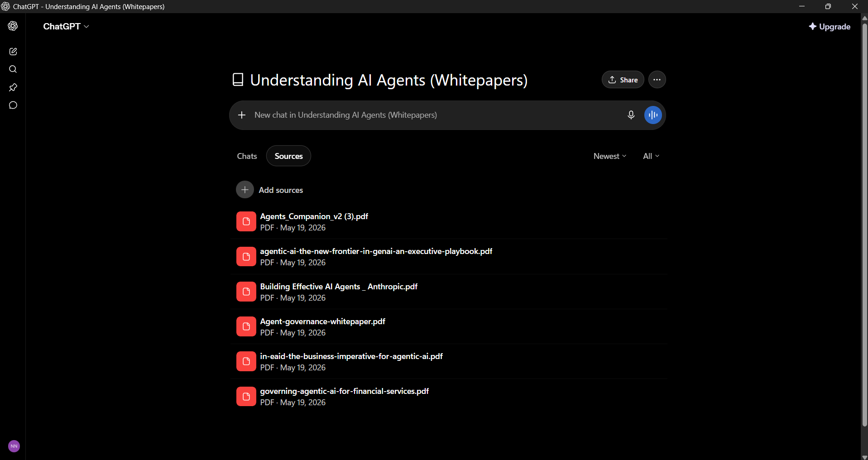Click the project title Understanding AI Agents (Whitepapers)
Screen dimensions: 868x460
tap(388, 80)
